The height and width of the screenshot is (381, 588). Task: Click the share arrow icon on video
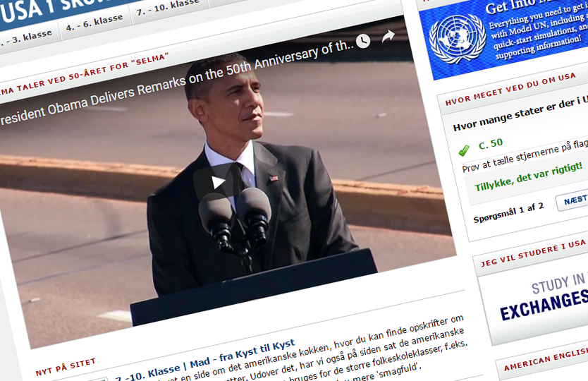tap(388, 36)
